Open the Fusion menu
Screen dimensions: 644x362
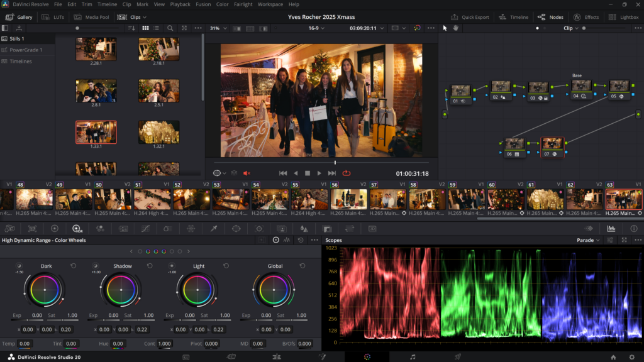pos(203,4)
